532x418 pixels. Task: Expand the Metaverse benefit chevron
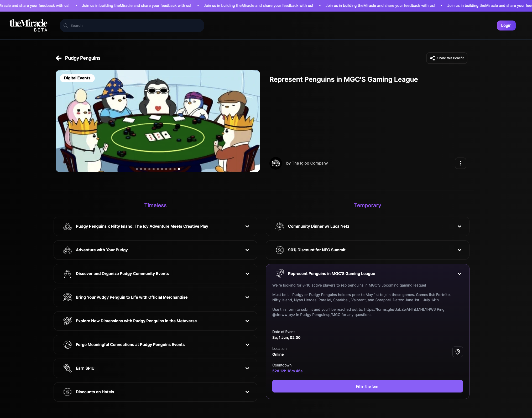click(x=247, y=321)
